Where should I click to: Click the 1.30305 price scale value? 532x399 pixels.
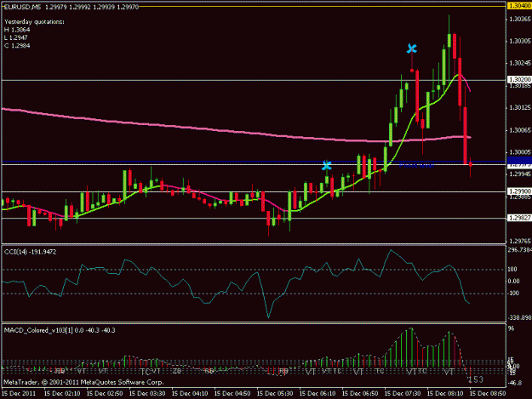pos(520,41)
